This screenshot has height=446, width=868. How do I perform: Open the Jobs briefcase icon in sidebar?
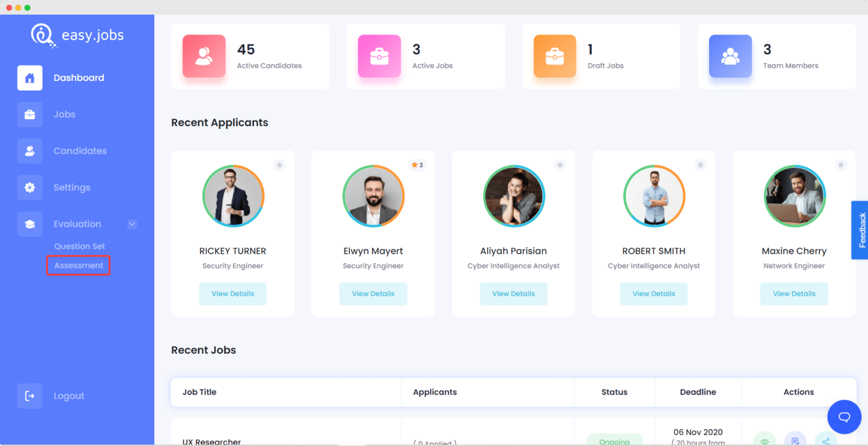(x=29, y=115)
